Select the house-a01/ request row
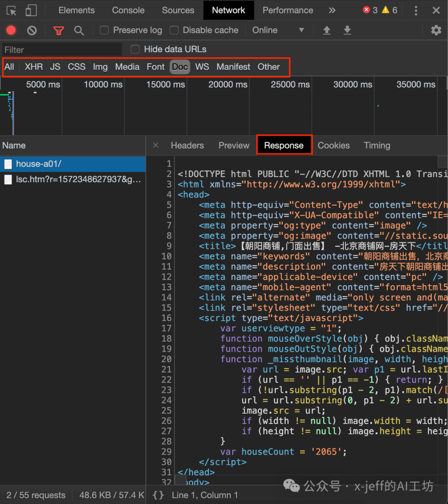Viewport: 448px width, 504px height. pos(73,164)
